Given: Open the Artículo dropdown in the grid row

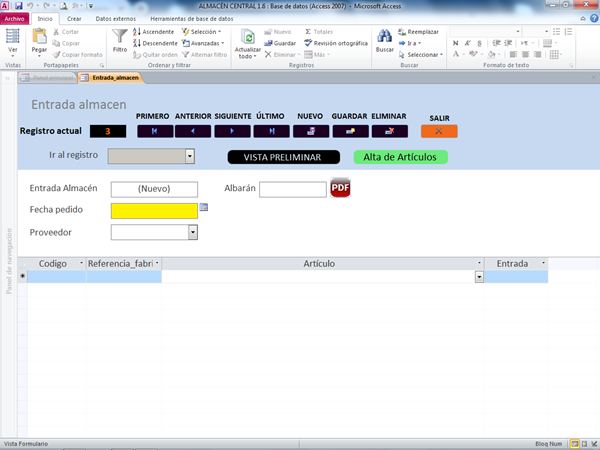Looking at the screenshot, I should pyautogui.click(x=479, y=277).
